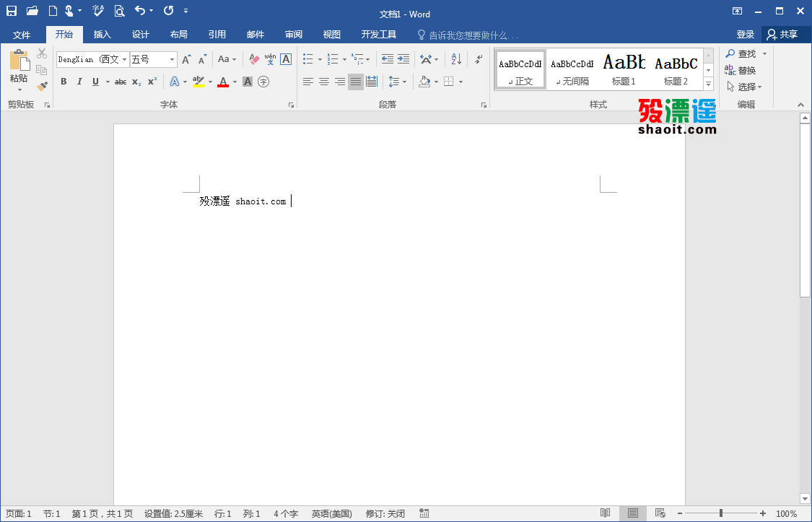Viewport: 812px width, 522px height.
Task: Open the font name dropdown
Action: (124, 59)
